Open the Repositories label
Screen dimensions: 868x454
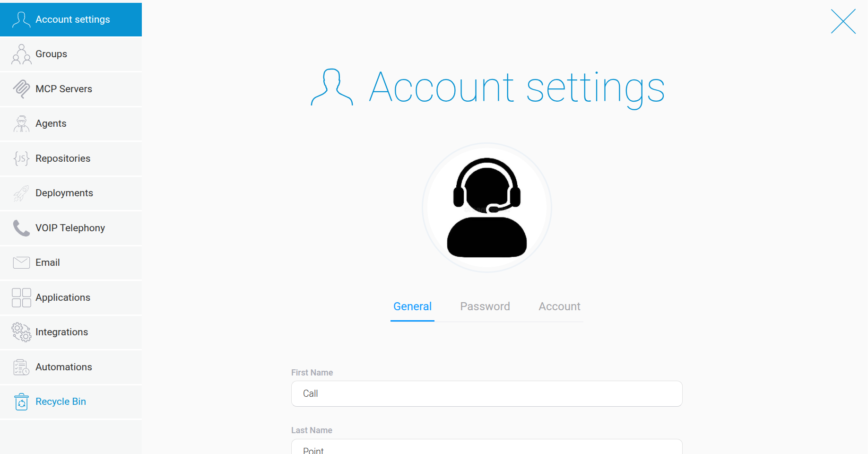(x=63, y=158)
